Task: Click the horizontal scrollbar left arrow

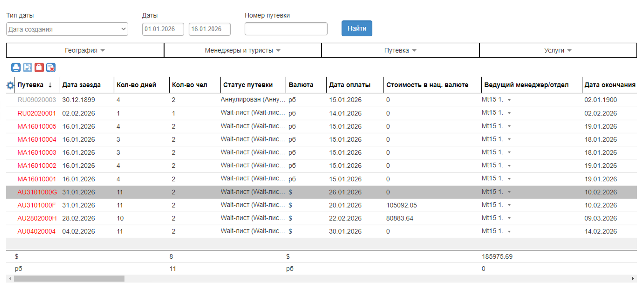Action: pyautogui.click(x=10, y=278)
